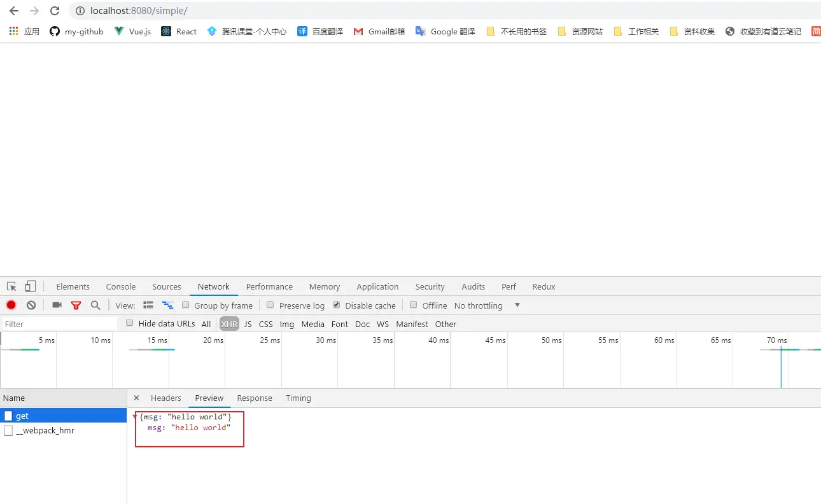The height and width of the screenshot is (504, 821).
Task: Open network search with magnifier icon
Action: pos(95,305)
